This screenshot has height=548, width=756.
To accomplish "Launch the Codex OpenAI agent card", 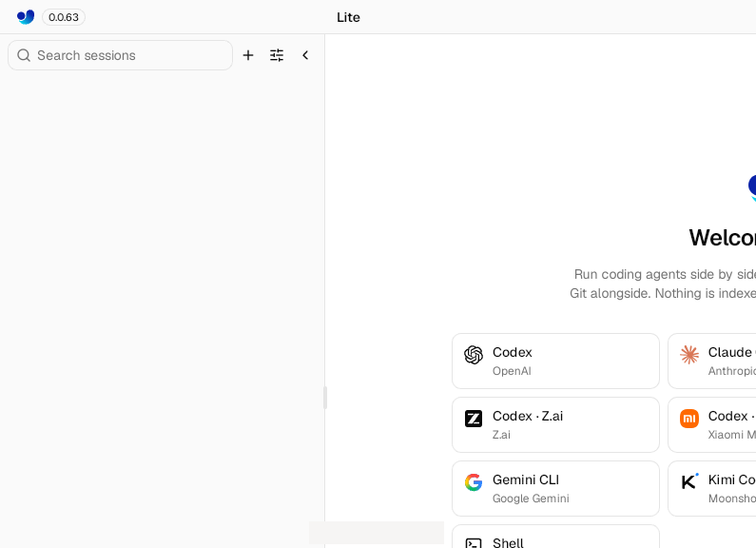I will (x=555, y=361).
